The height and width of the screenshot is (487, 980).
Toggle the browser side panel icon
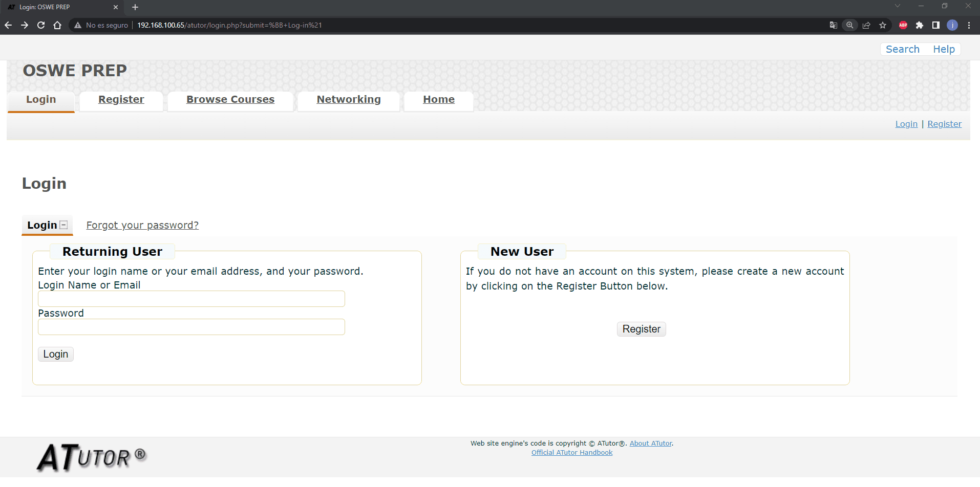(x=936, y=25)
